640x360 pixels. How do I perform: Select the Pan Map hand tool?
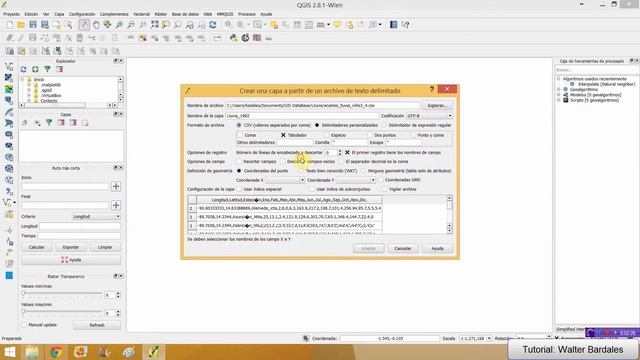96,25
